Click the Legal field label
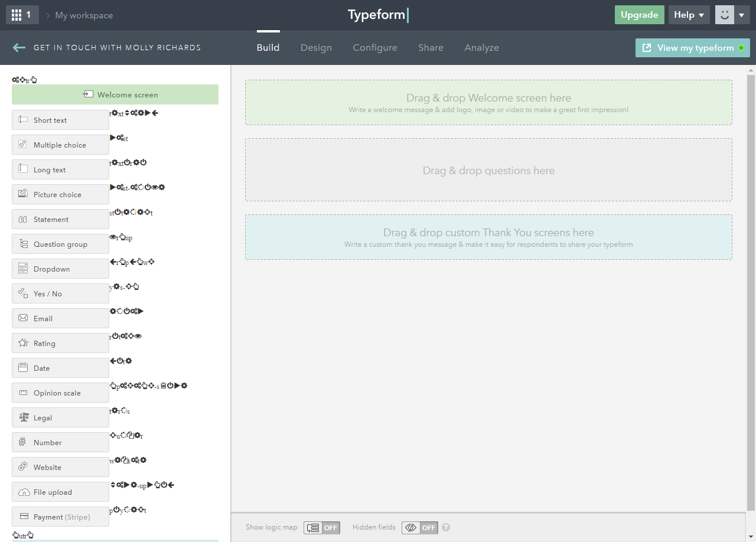756x542 pixels. pyautogui.click(x=43, y=417)
